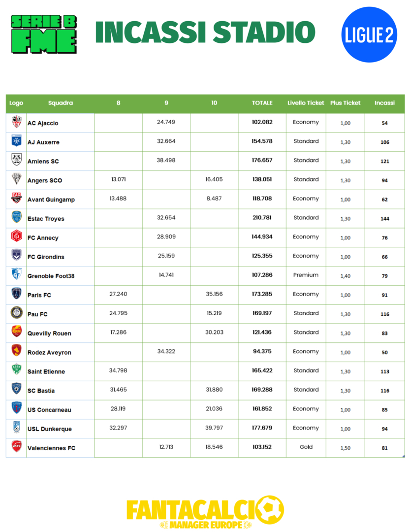Click the Squadra column header
This screenshot has width=411, height=532.
61,103
